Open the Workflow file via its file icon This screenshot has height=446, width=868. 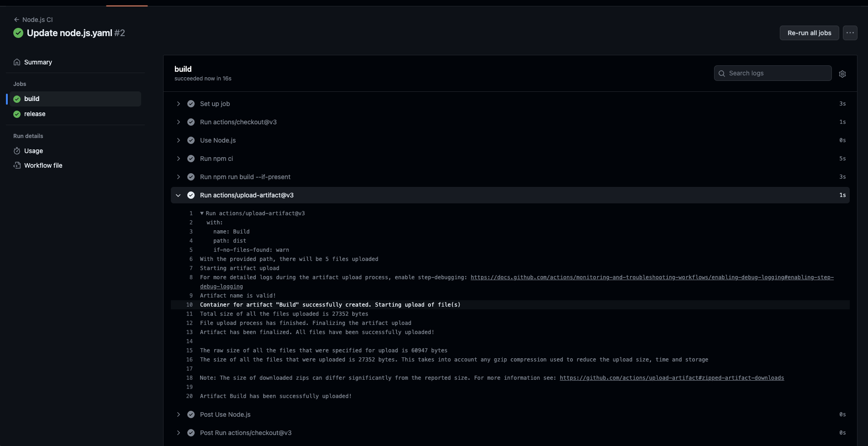click(16, 165)
